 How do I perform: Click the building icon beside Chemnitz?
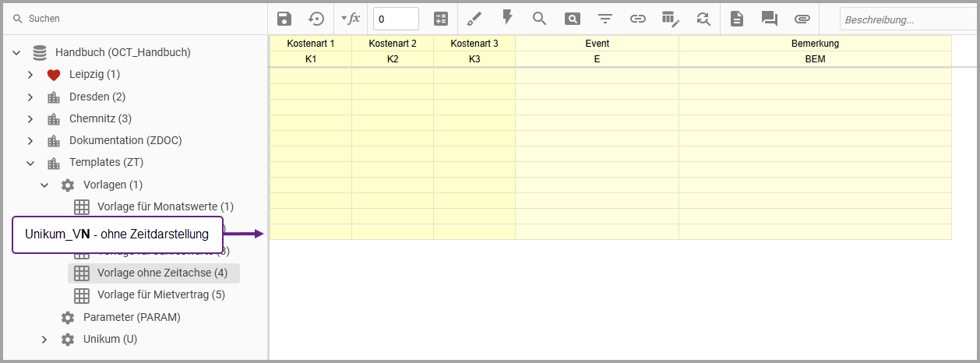click(x=54, y=119)
